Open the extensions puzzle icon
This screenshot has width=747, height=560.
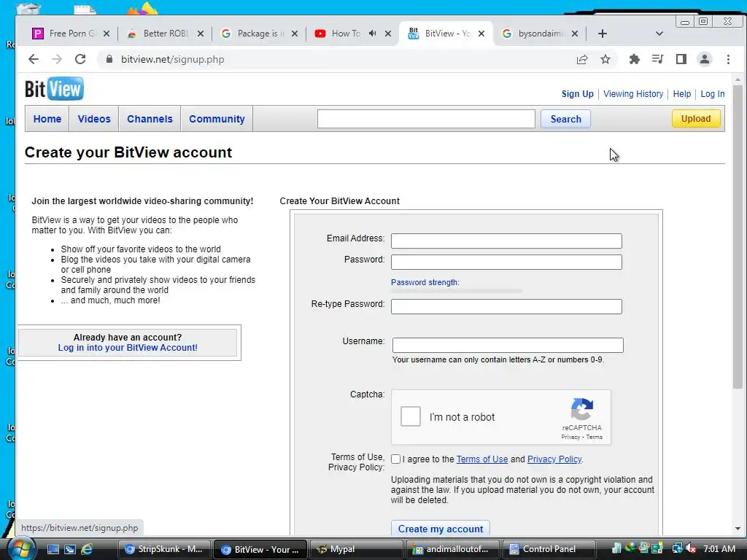click(634, 59)
